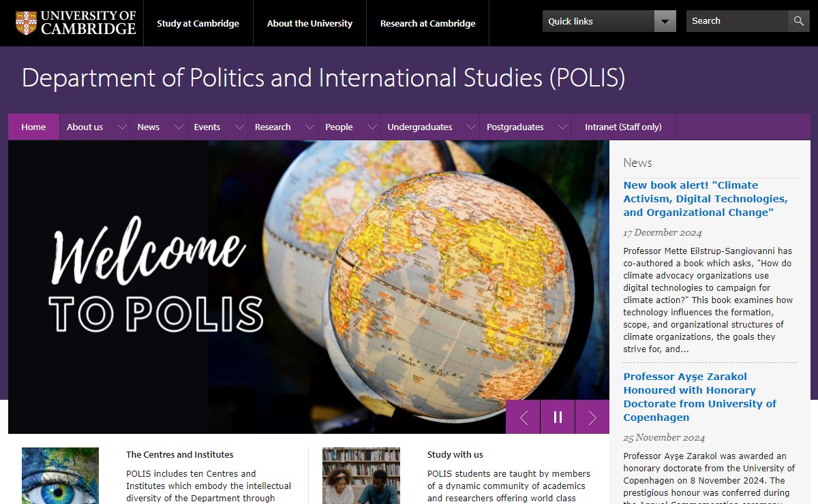Open Intranet (Staff only) menu item
Viewport: 818px width, 504px height.
point(623,127)
